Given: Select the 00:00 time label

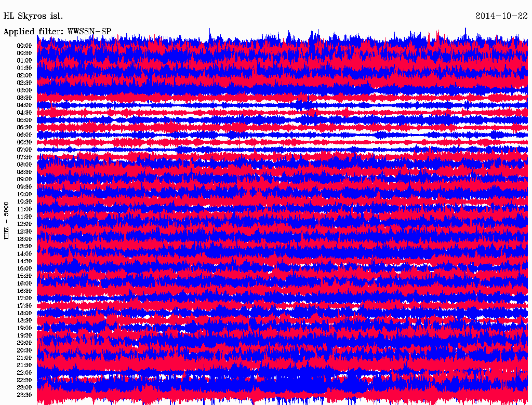Looking at the screenshot, I should pyautogui.click(x=24, y=46).
